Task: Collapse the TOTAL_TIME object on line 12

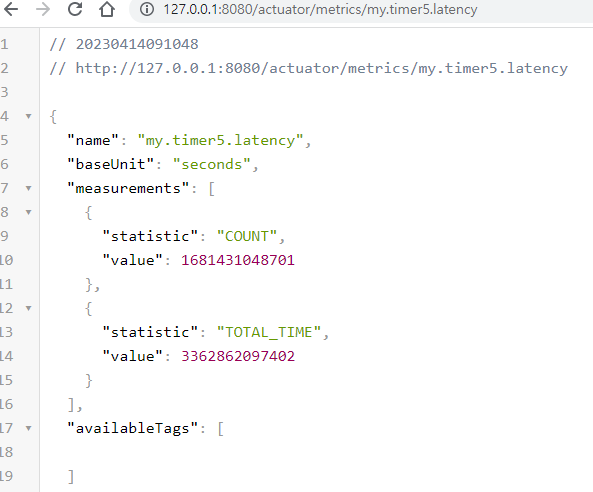Action: click(x=28, y=308)
